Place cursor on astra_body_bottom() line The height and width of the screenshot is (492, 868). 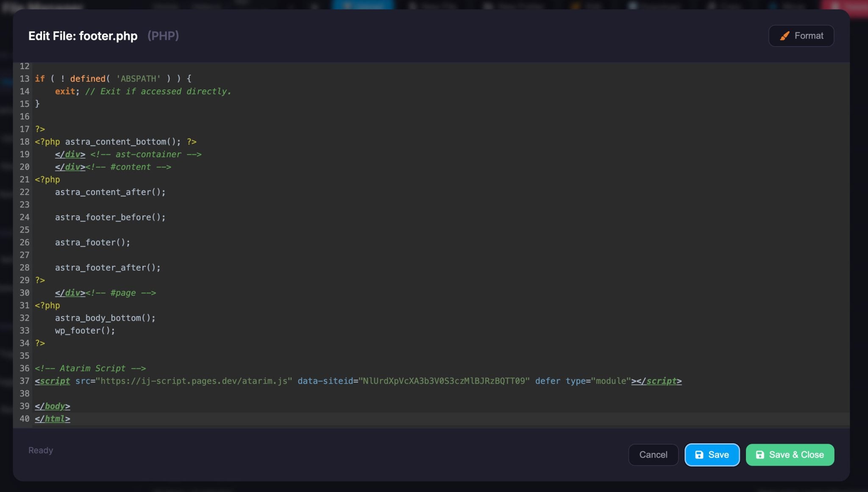pyautogui.click(x=105, y=318)
